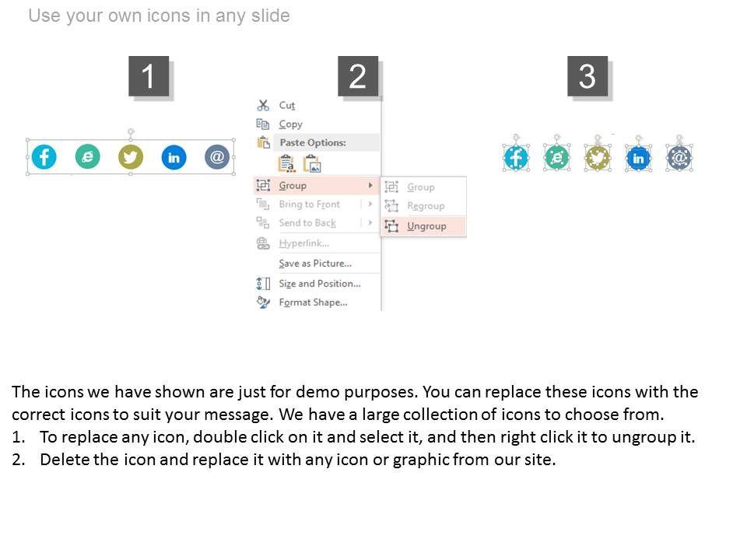The width and height of the screenshot is (747, 560).
Task: Click the Format Shape paint icon
Action: coord(263,303)
